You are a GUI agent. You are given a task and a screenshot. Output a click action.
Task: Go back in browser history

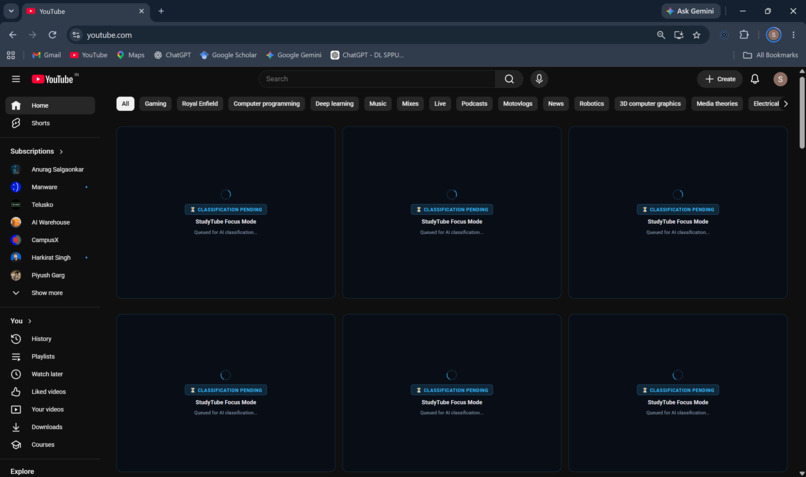tap(13, 35)
